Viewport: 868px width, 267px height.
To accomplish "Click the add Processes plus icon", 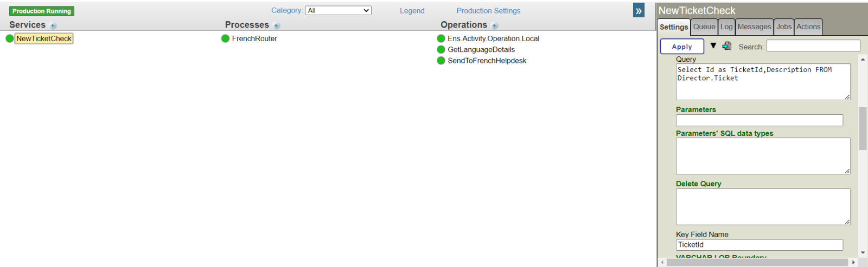I will (x=277, y=25).
